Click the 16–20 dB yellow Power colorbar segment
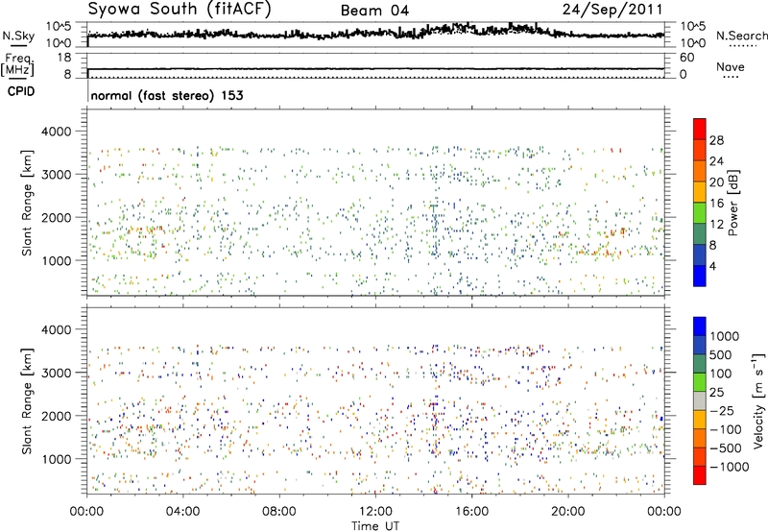 pos(700,192)
